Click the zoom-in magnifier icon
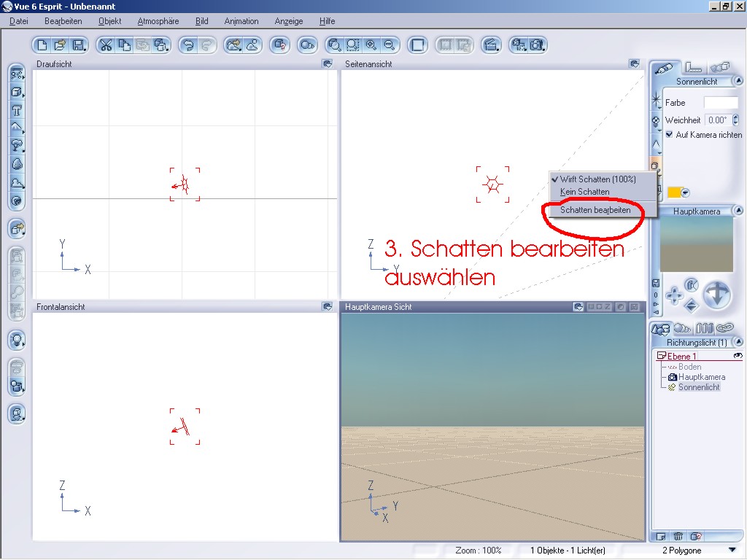747x560 pixels. click(371, 45)
